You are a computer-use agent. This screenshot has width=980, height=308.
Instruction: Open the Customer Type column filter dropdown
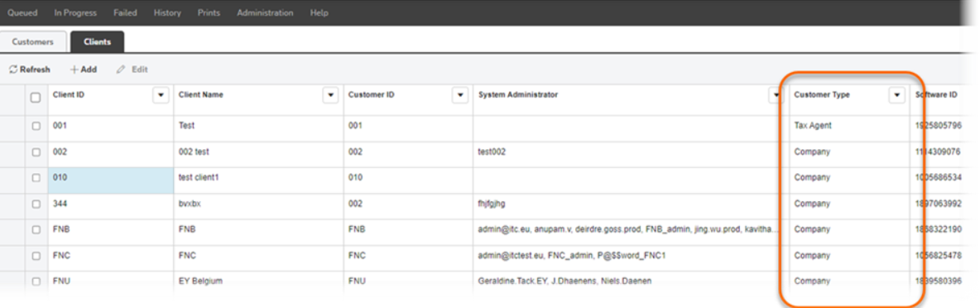897,95
